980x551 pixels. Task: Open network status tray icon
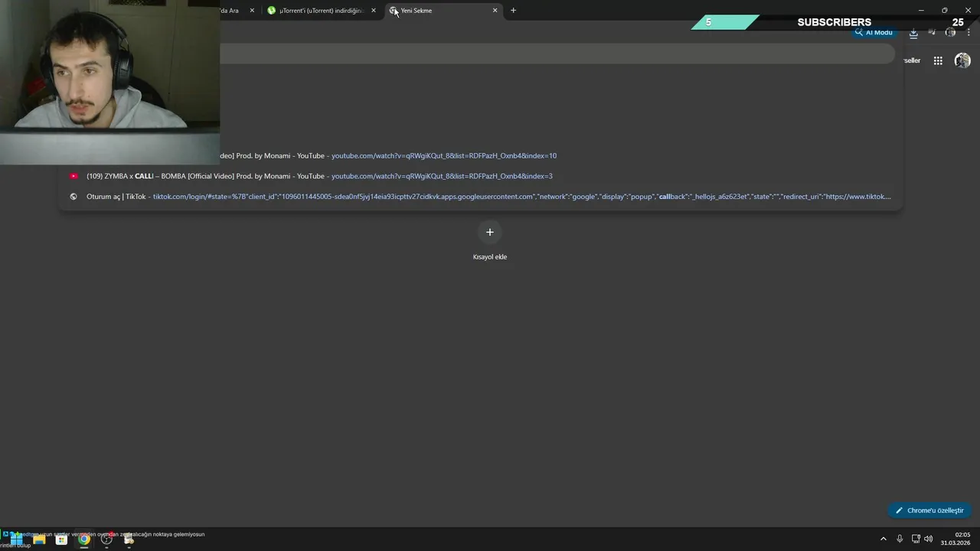pos(916,540)
